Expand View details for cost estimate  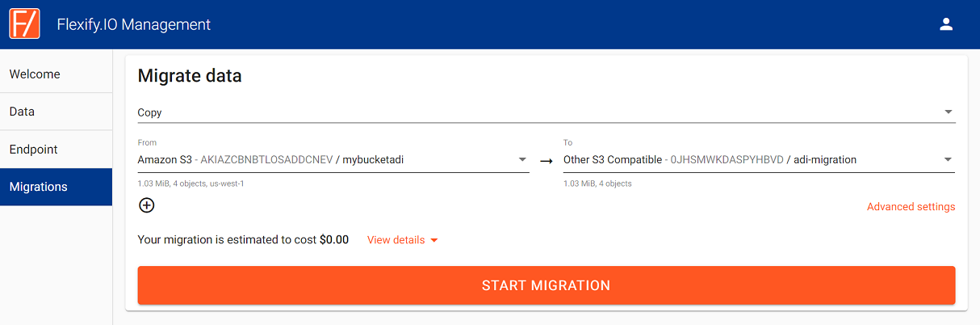pyautogui.click(x=403, y=240)
